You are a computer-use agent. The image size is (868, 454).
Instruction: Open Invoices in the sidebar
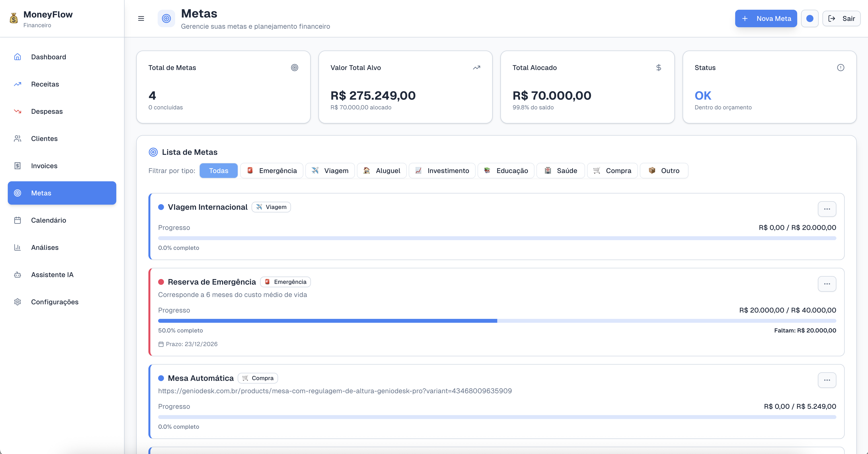point(62,166)
